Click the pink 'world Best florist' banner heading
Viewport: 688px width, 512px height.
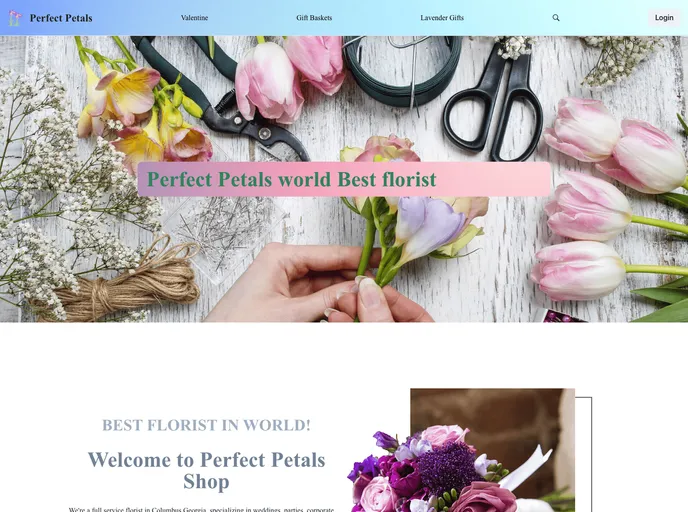344,179
